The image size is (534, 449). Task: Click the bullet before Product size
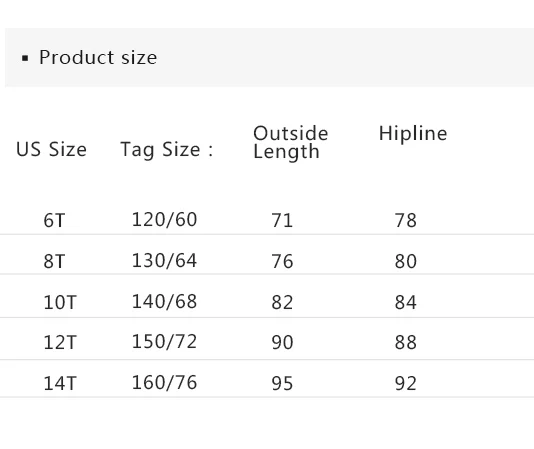(25, 58)
